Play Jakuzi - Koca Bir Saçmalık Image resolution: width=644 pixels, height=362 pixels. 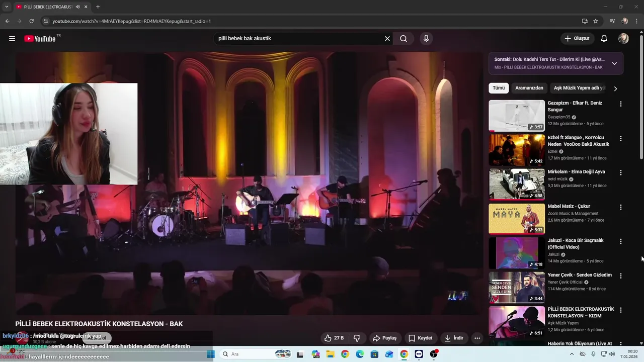pyautogui.click(x=517, y=253)
